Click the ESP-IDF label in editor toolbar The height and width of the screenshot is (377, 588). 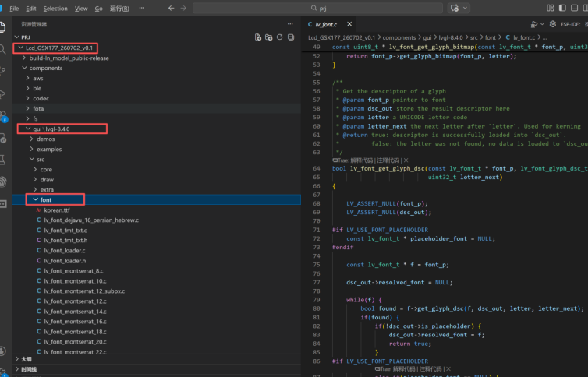click(x=570, y=24)
